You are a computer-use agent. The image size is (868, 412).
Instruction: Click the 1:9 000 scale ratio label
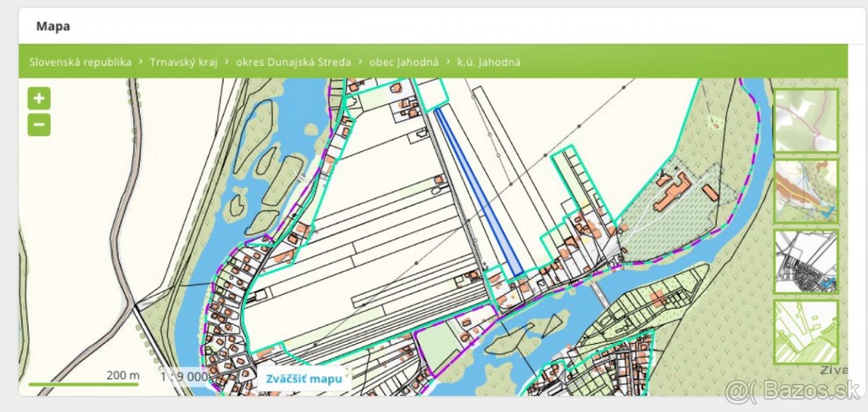[184, 377]
